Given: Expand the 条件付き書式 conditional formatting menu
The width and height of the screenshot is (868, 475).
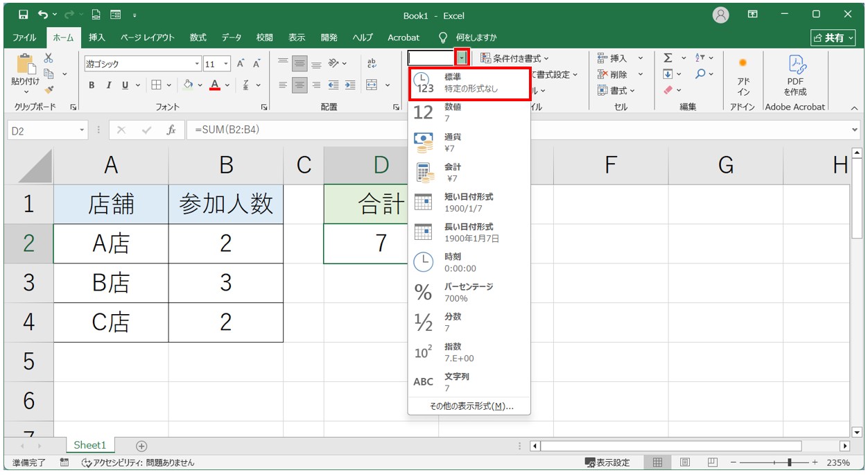Looking at the screenshot, I should (514, 58).
